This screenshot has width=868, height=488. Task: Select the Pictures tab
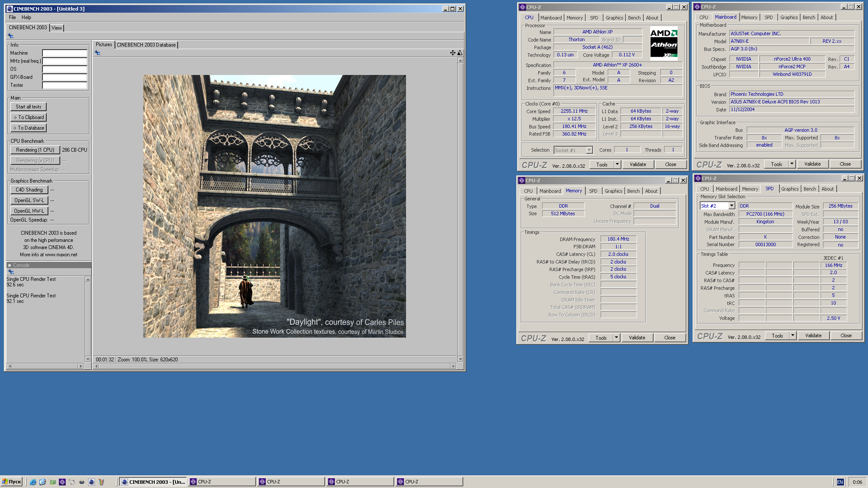(x=104, y=44)
